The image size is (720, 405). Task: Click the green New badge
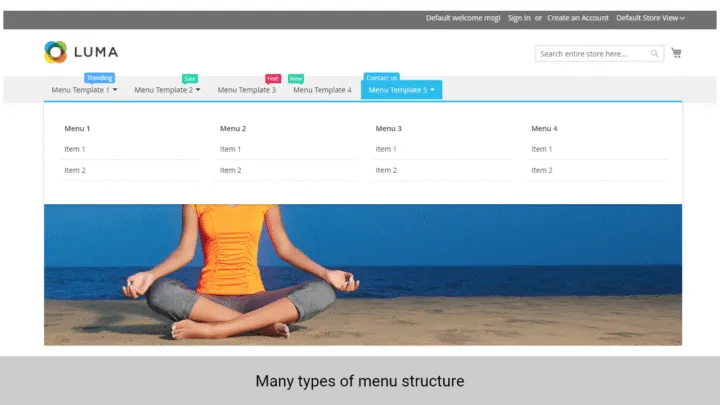pos(296,79)
